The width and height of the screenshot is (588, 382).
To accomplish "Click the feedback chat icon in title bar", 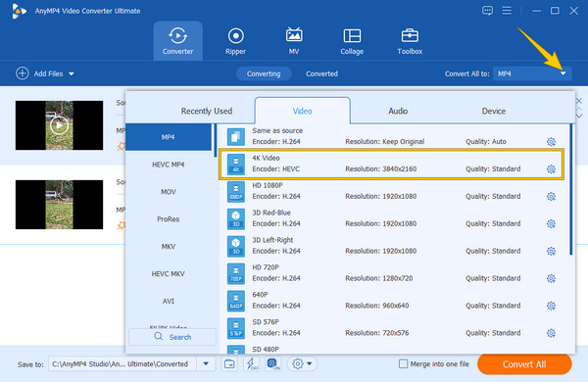I will click(x=487, y=11).
